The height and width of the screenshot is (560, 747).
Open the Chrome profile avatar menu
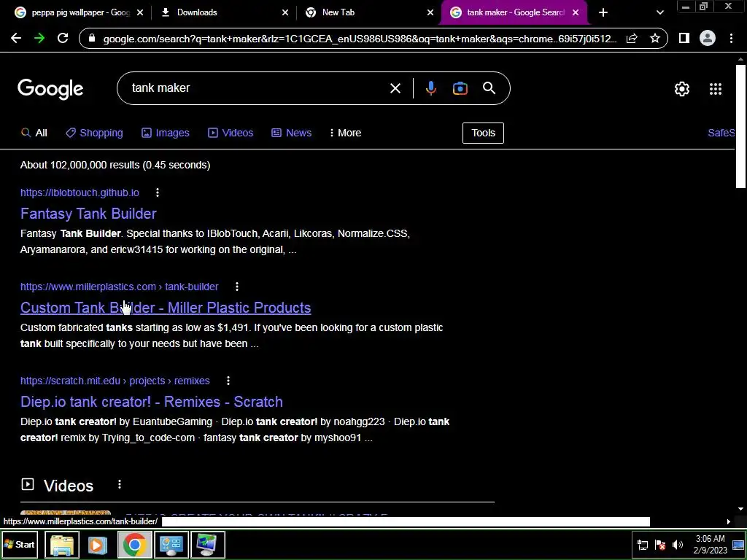[708, 39]
